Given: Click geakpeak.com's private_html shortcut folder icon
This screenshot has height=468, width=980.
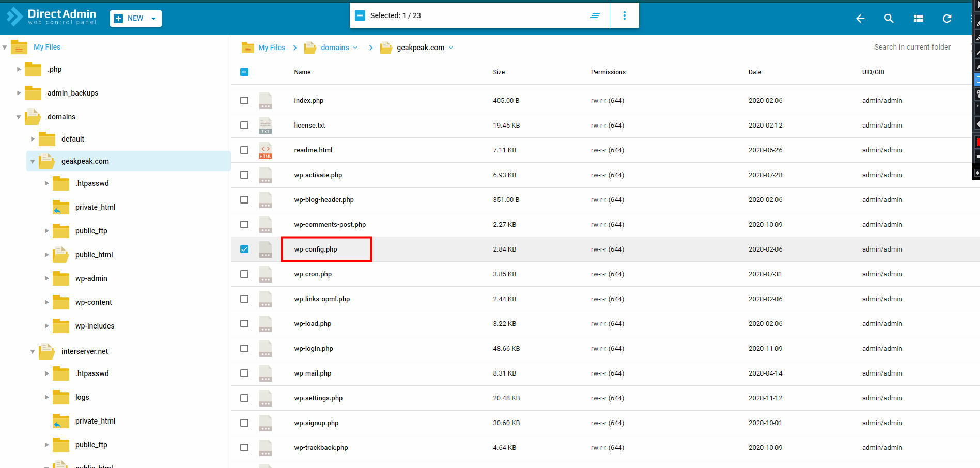Looking at the screenshot, I should 61,207.
